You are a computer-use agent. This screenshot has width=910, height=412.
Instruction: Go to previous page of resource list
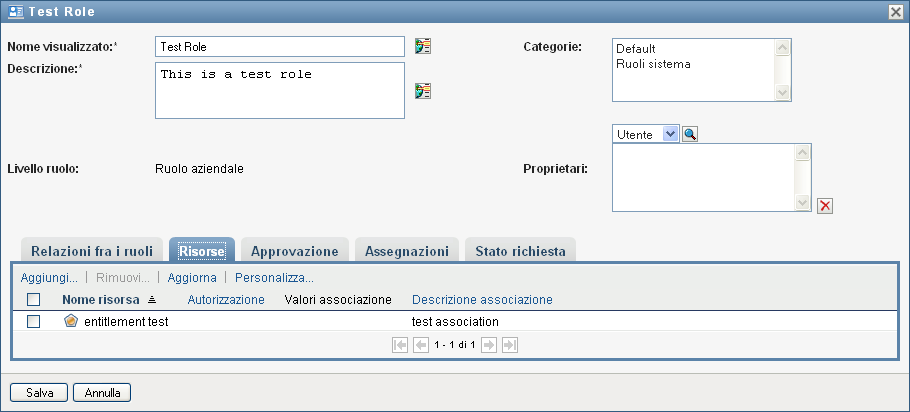[x=421, y=344]
